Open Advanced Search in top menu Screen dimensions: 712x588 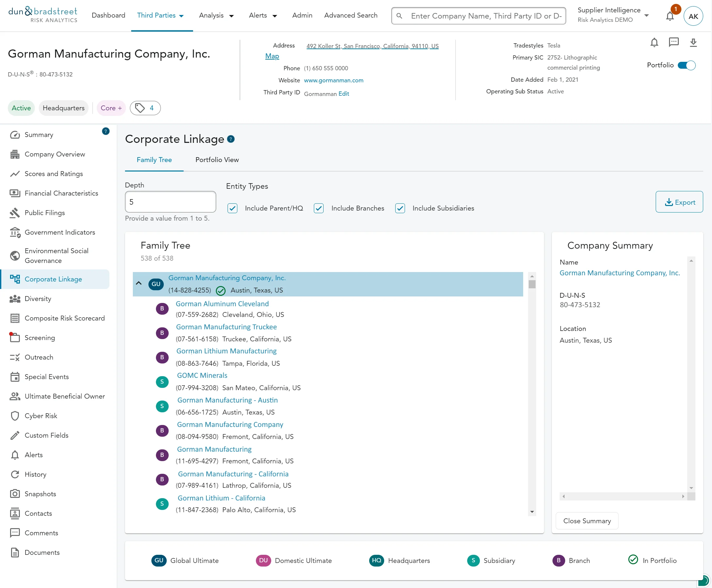(350, 16)
